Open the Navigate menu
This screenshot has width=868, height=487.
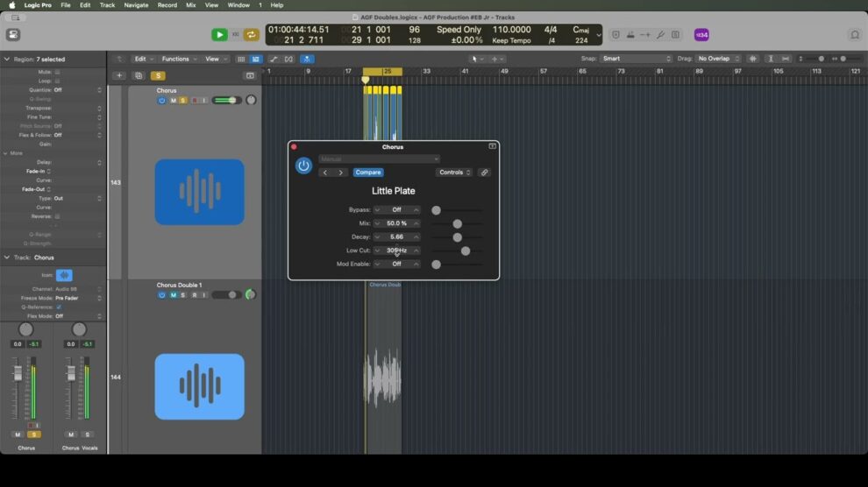pos(136,5)
